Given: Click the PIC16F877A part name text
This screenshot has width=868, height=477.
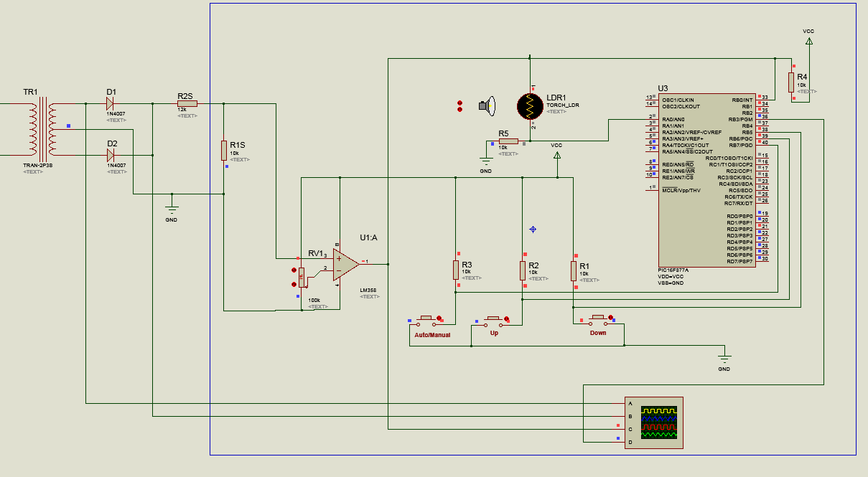Looking at the screenshot, I should pos(673,270).
